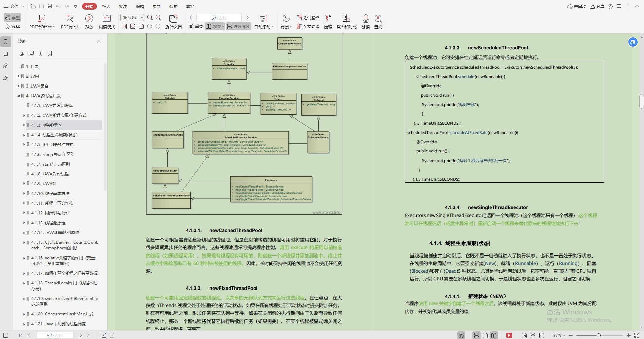644x339 pixels.
Task: Show the attachments sidebar panel
Action: pyautogui.click(x=5, y=66)
